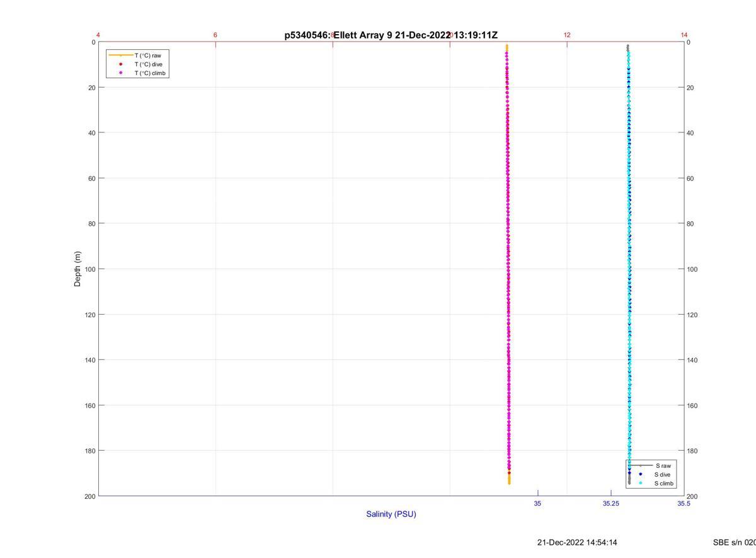Screen dimensions: 756x558
Task: Click the 'SBE s/n' text at bottom
Action: (x=734, y=542)
